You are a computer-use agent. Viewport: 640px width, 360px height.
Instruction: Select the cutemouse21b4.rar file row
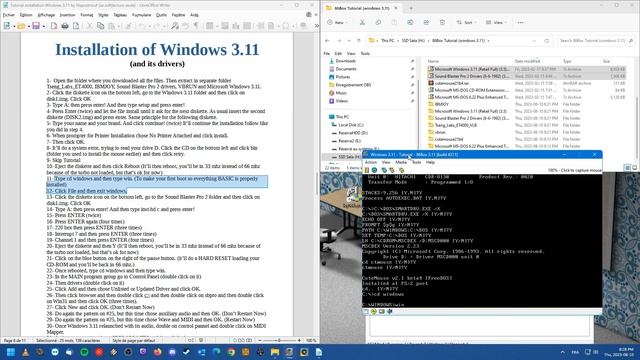[526, 83]
